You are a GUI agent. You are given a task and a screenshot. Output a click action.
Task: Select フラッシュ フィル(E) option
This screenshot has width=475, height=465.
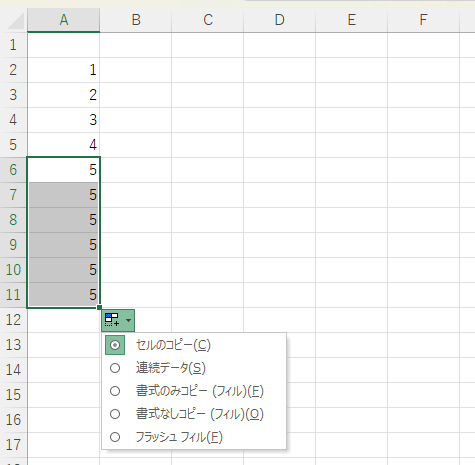(x=194, y=437)
